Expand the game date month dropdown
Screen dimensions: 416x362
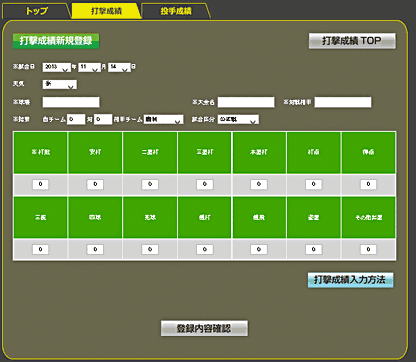pos(89,67)
